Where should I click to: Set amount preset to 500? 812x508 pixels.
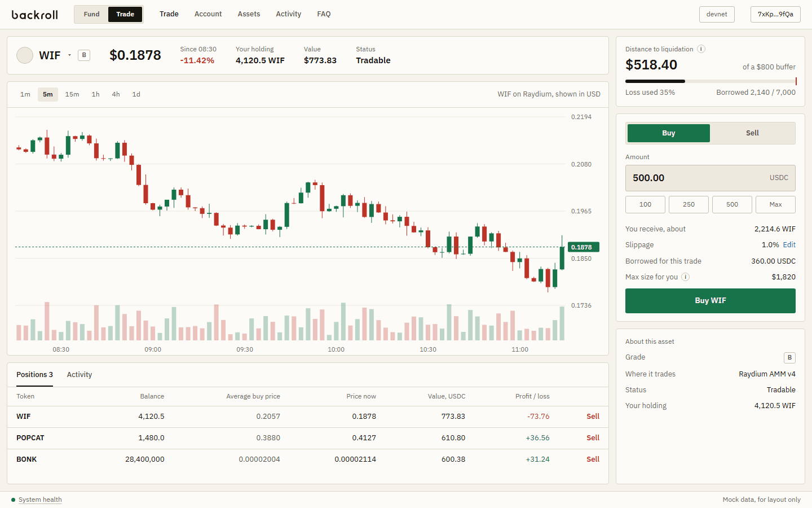tap(732, 204)
